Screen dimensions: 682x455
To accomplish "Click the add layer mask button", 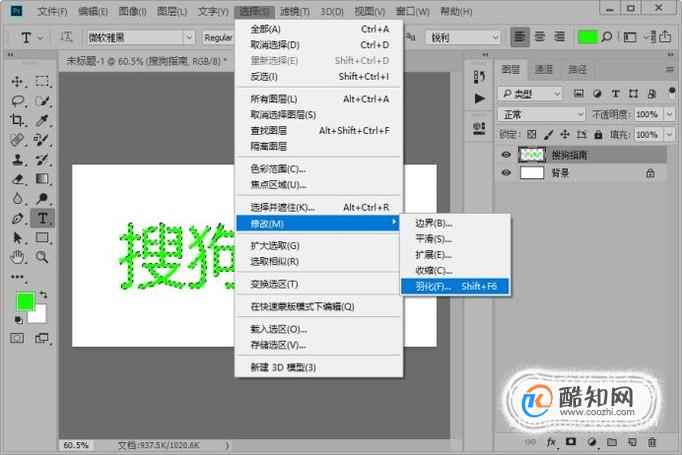I will point(571,442).
